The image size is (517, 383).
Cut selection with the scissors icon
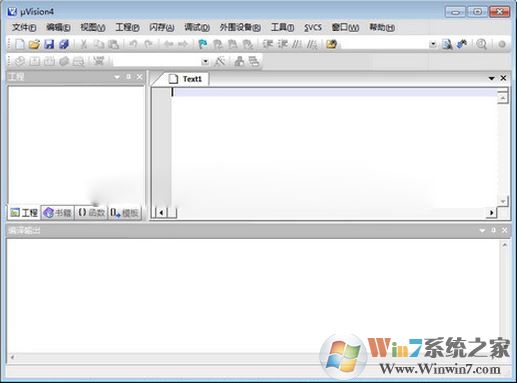coord(84,44)
